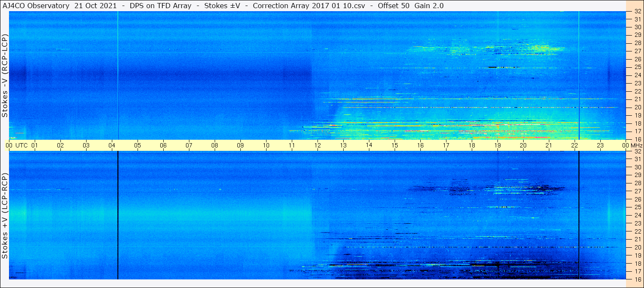644x288 pixels.
Task: Select the 10 hour tick on time axis
Action: pyautogui.click(x=266, y=146)
